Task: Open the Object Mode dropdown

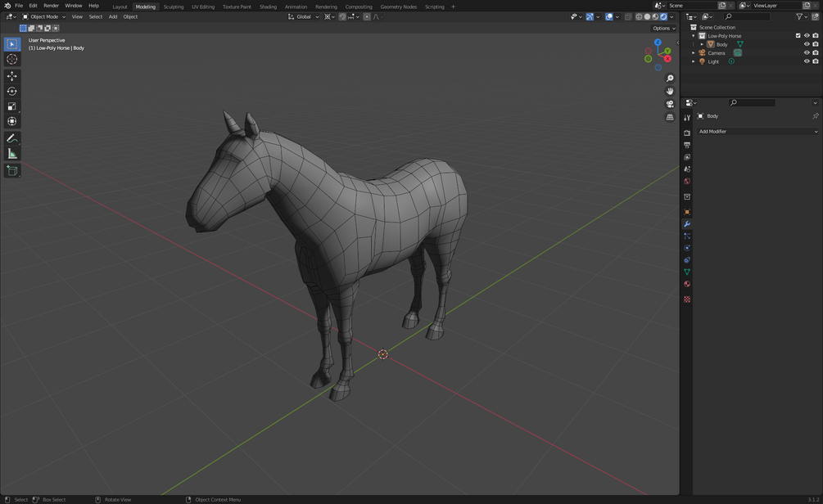Action: pos(44,17)
